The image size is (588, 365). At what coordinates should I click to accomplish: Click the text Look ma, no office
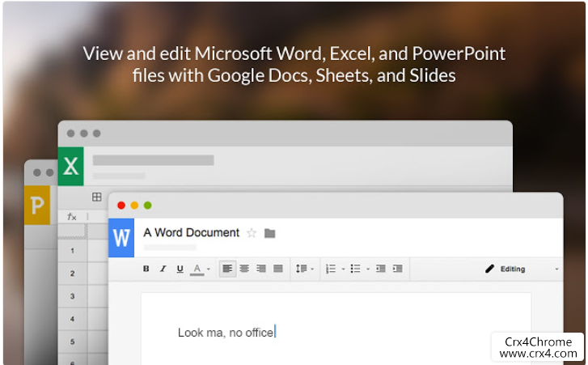click(226, 333)
